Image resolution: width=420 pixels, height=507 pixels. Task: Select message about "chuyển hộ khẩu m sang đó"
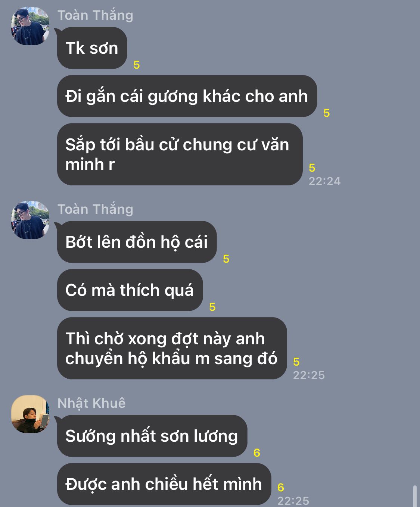172,348
